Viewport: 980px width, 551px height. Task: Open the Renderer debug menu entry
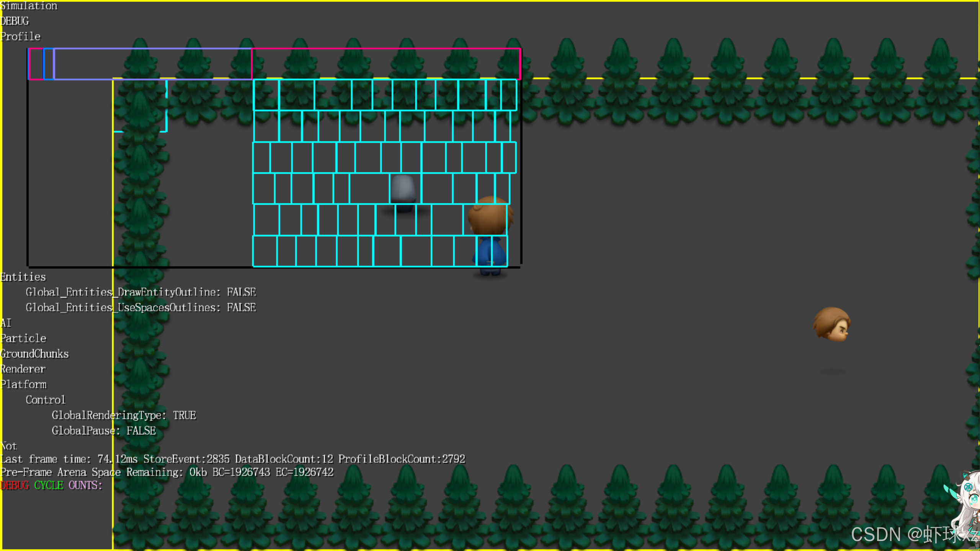pyautogui.click(x=23, y=369)
